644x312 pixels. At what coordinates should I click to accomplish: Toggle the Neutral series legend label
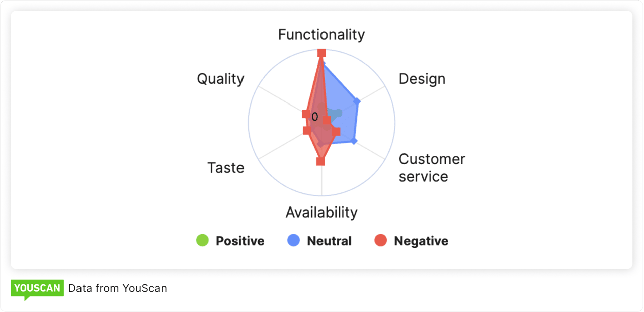click(x=329, y=241)
